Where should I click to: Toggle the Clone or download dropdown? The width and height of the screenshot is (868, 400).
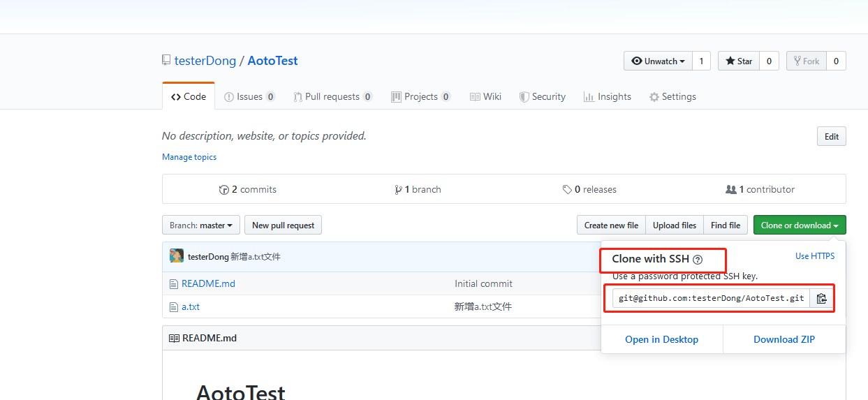[x=800, y=225]
